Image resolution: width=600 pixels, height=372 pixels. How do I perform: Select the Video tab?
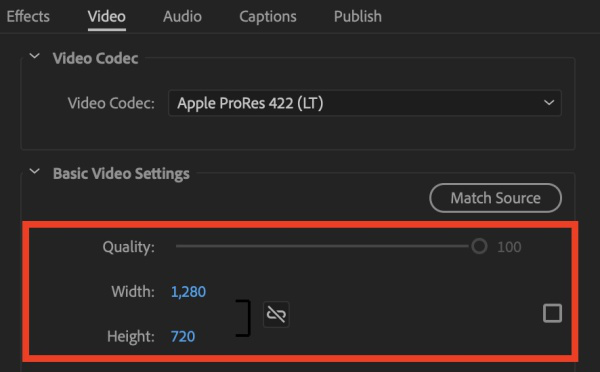point(106,17)
